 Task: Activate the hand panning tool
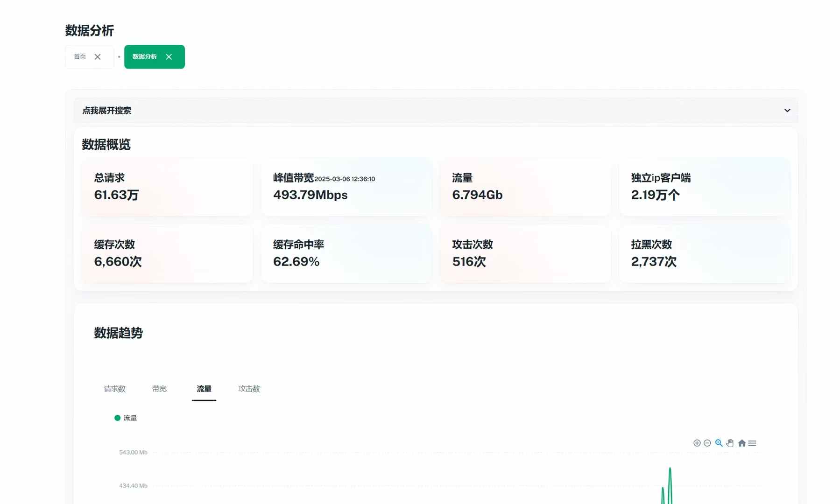pyautogui.click(x=730, y=443)
